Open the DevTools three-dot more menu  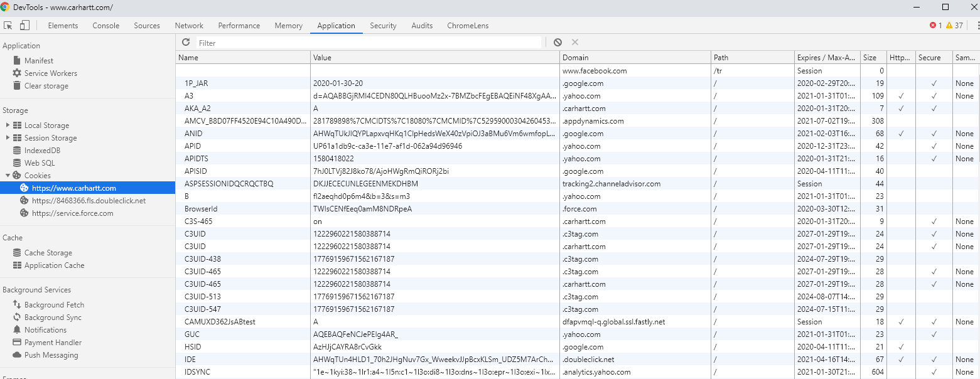[x=977, y=26]
